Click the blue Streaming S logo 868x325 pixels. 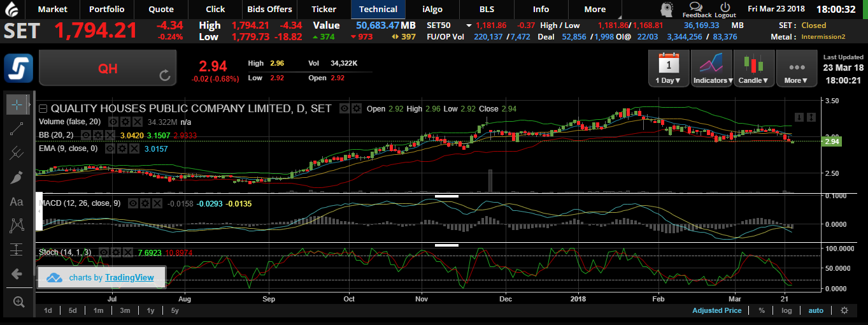pyautogui.click(x=18, y=68)
